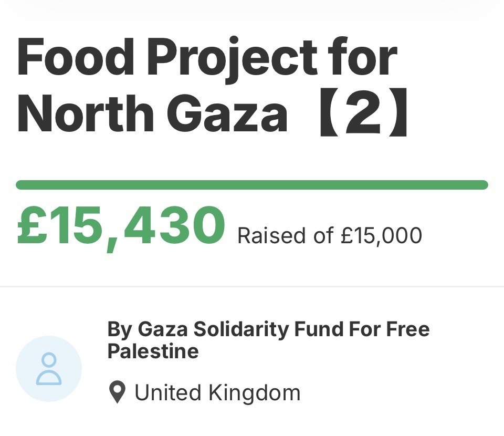Click the Raised of £15,000 goal text
Viewport: 504px width, 436px height.
pyautogui.click(x=330, y=235)
